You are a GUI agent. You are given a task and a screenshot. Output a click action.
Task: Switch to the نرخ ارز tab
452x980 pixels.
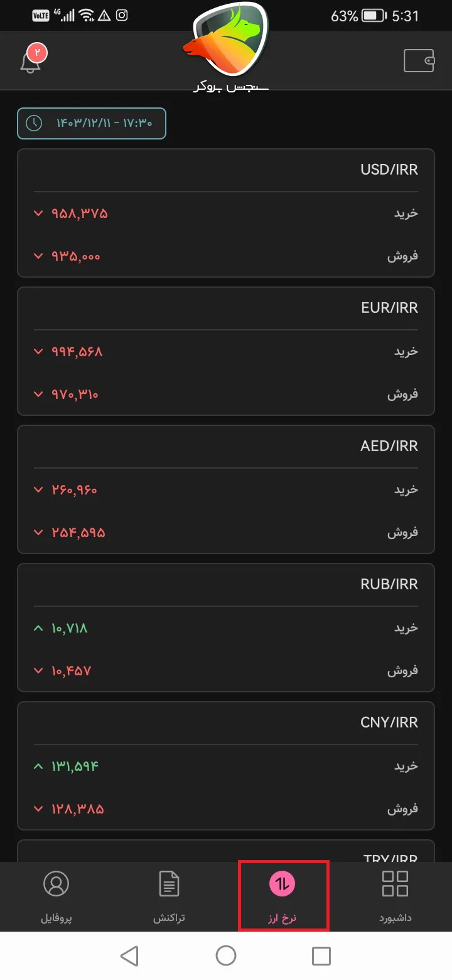click(x=284, y=895)
